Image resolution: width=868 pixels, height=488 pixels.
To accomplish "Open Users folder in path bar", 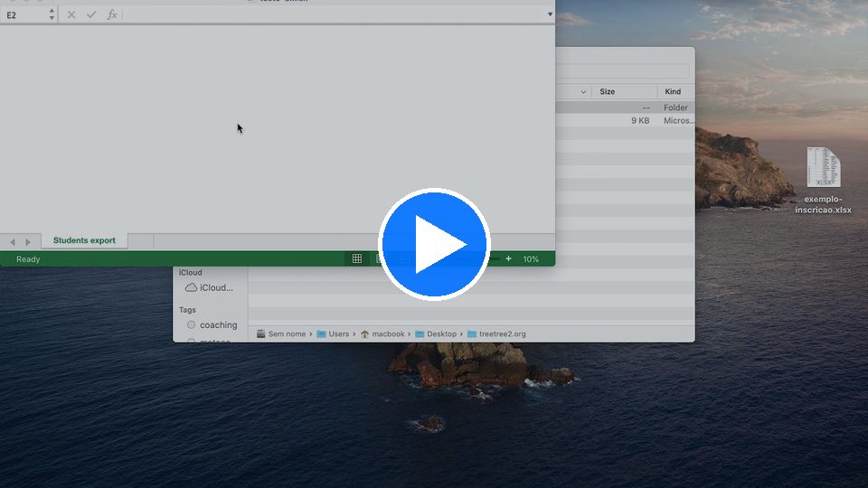I will pyautogui.click(x=334, y=333).
